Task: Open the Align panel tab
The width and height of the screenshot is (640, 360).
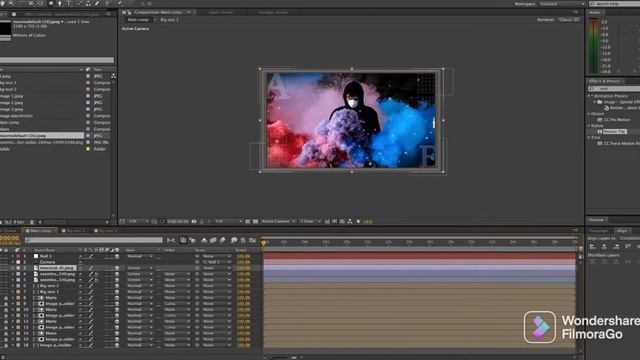Action: [x=622, y=231]
